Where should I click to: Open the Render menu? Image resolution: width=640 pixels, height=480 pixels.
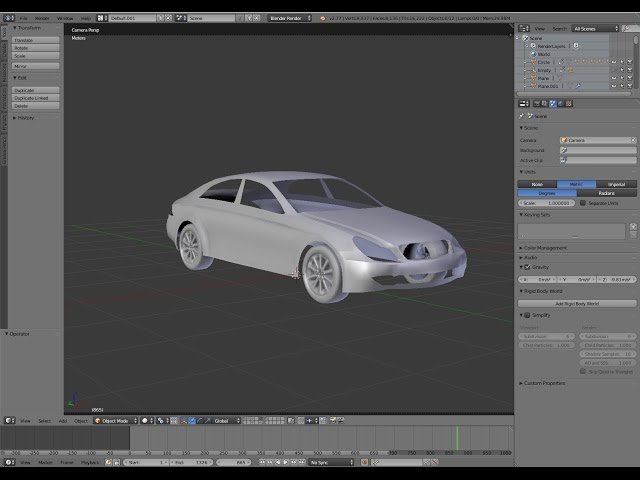(x=42, y=18)
